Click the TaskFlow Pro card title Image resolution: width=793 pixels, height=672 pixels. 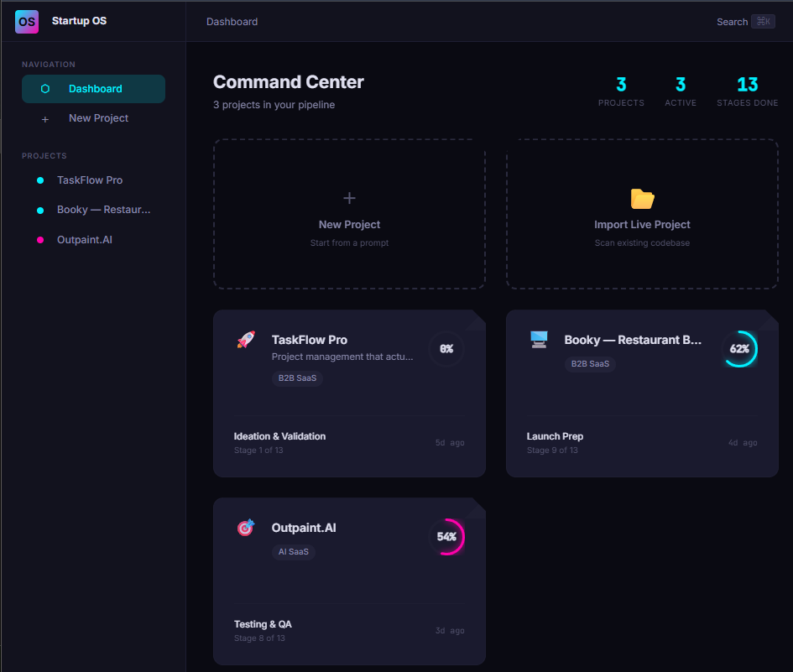point(310,340)
